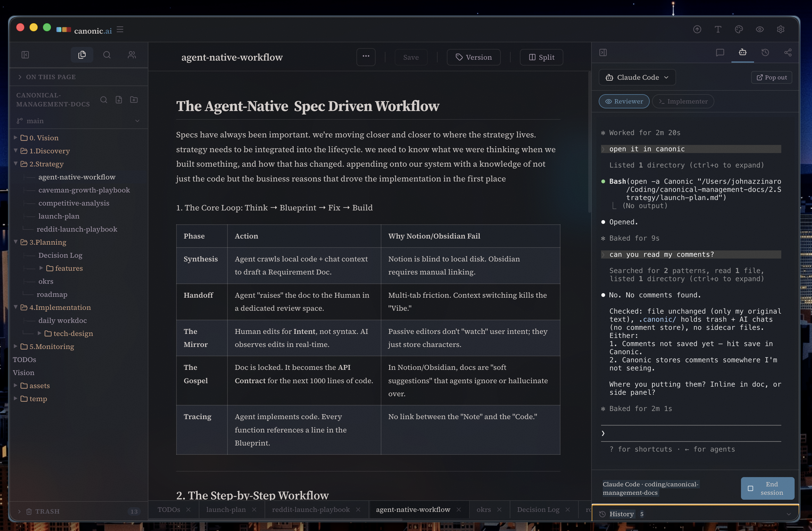Open competitive-analysis in the file tree

(x=74, y=203)
